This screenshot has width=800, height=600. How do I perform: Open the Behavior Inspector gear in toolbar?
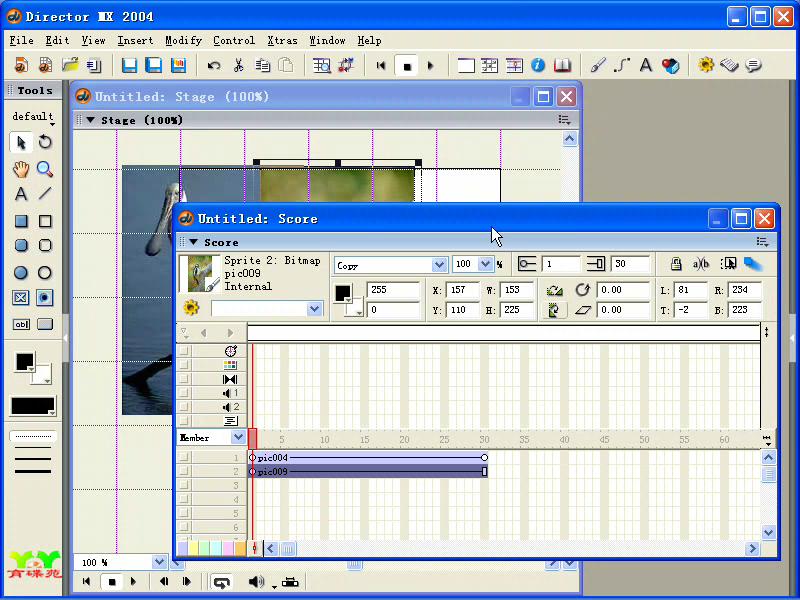coord(706,65)
